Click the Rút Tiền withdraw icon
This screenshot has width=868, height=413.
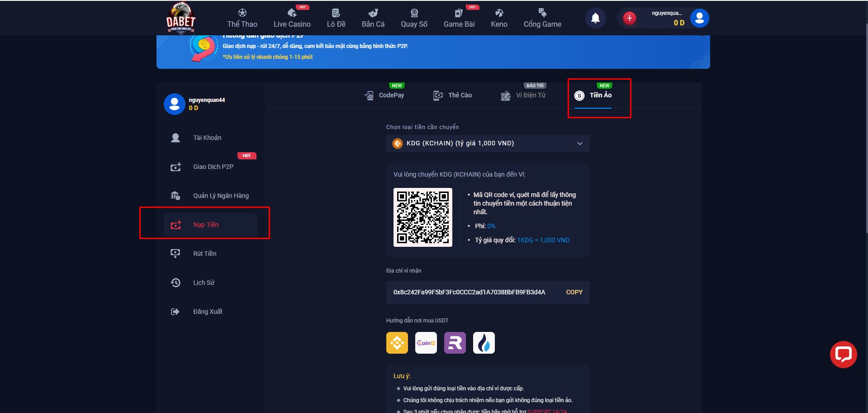point(175,254)
